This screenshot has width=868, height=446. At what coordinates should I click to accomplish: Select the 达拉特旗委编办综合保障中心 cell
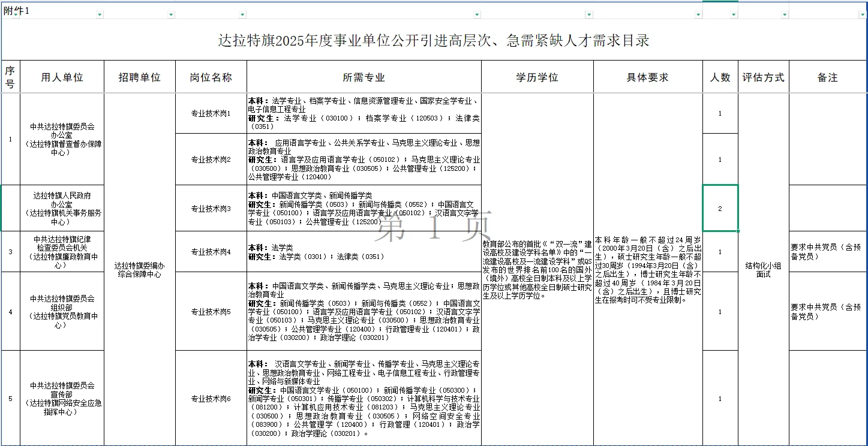(x=140, y=269)
